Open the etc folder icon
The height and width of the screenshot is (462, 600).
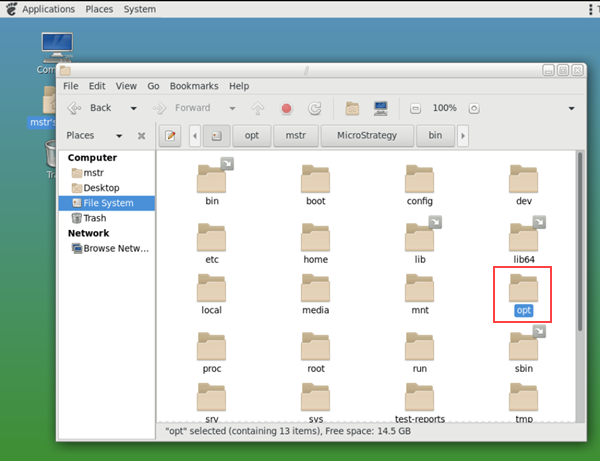[212, 240]
